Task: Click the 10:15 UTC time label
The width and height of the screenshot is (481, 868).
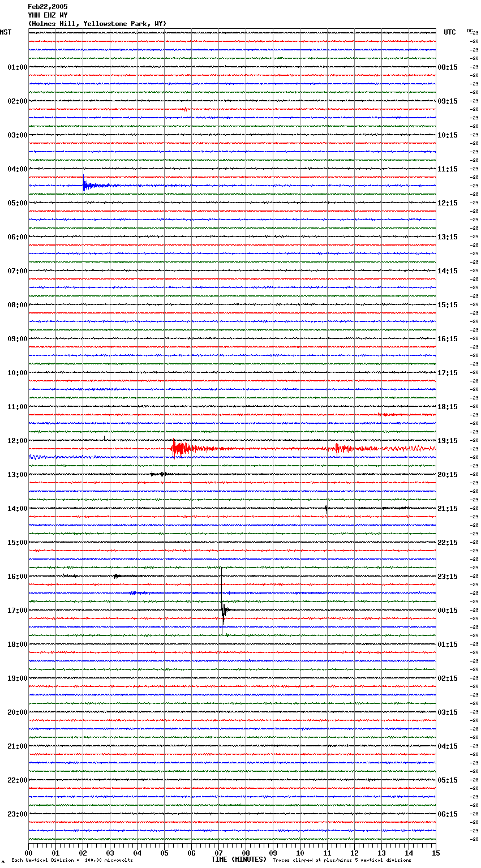Action: (x=448, y=135)
